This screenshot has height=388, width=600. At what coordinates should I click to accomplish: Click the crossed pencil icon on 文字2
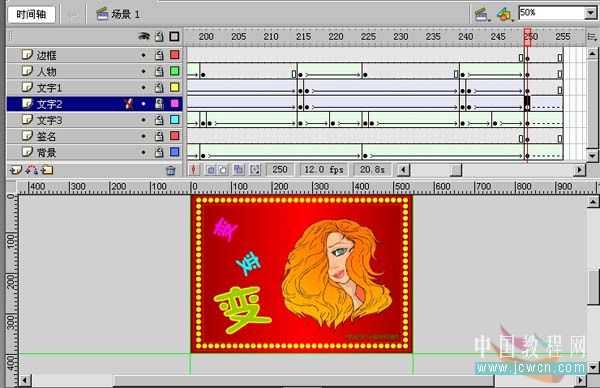[129, 104]
